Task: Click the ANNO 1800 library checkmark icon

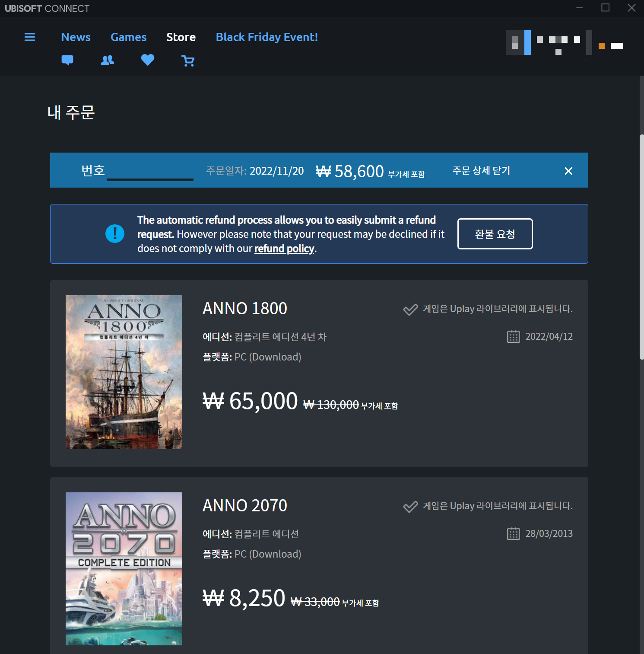Action: (x=410, y=309)
